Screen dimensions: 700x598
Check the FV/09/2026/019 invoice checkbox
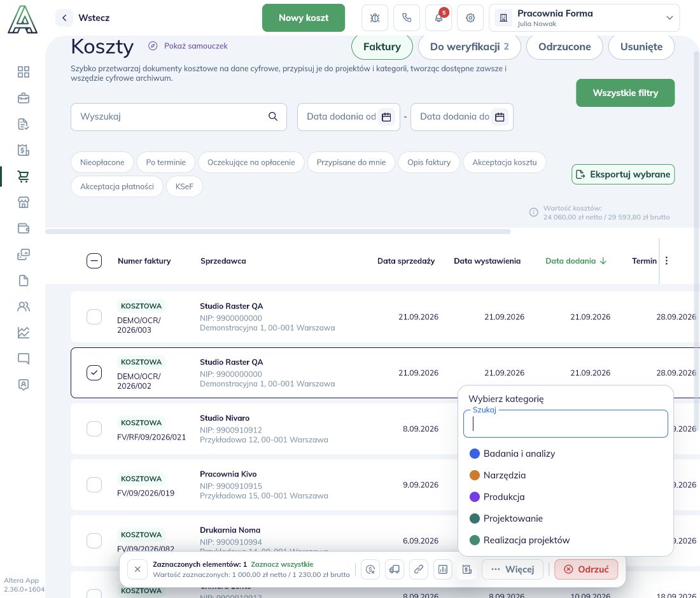tap(94, 485)
